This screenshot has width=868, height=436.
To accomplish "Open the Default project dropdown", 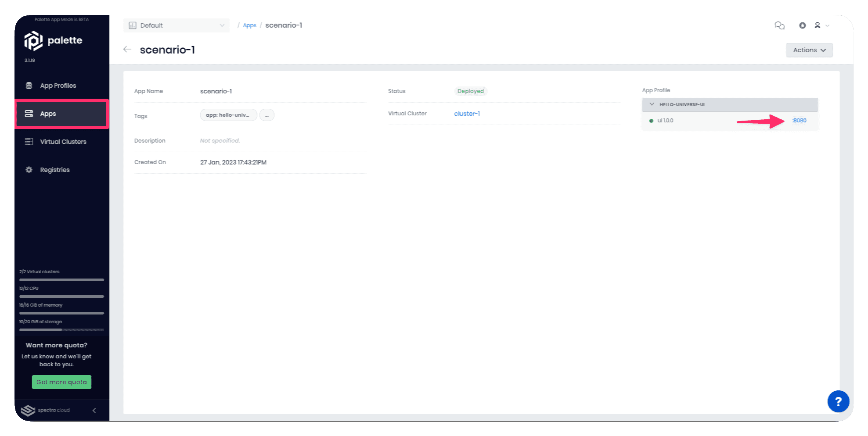I will (176, 25).
